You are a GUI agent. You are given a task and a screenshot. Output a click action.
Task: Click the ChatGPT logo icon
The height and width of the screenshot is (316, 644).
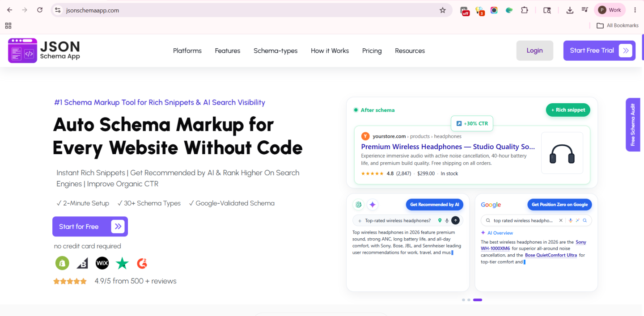pyautogui.click(x=358, y=205)
